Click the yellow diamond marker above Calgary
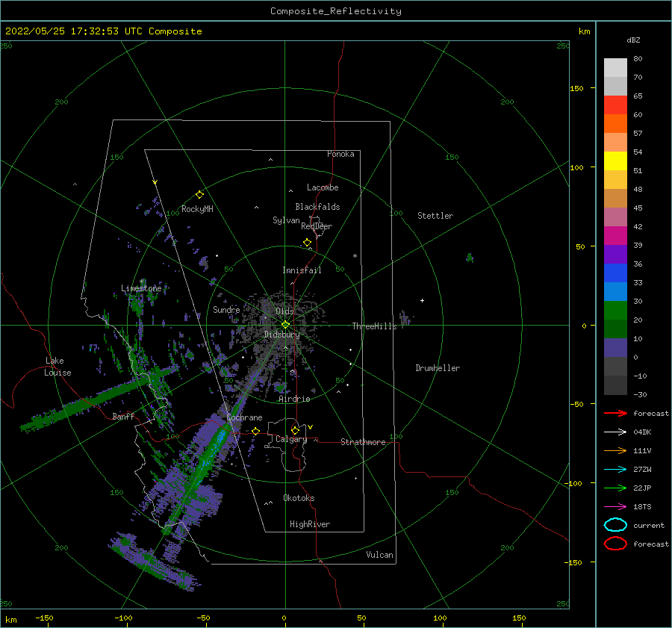This screenshot has height=628, width=672. pyautogui.click(x=295, y=430)
